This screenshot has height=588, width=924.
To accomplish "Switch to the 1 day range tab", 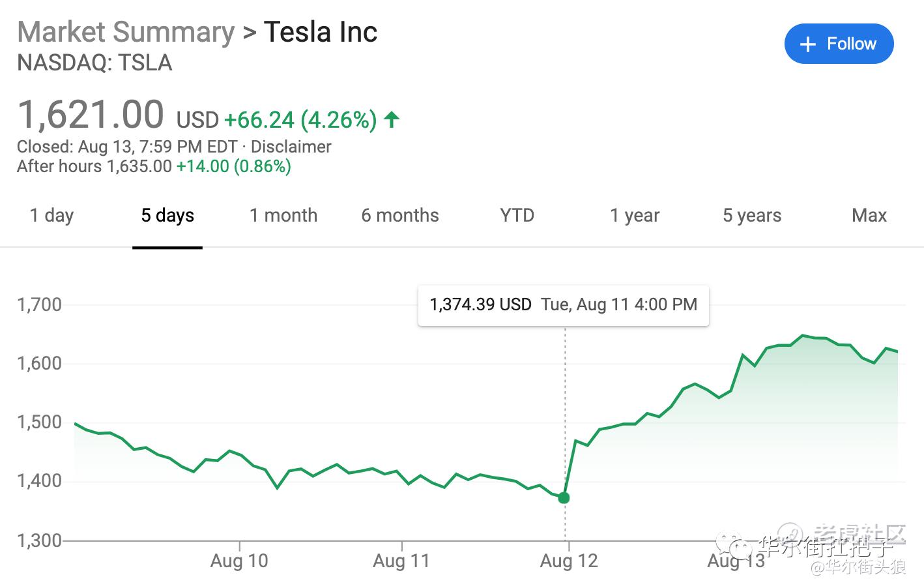I will click(52, 216).
